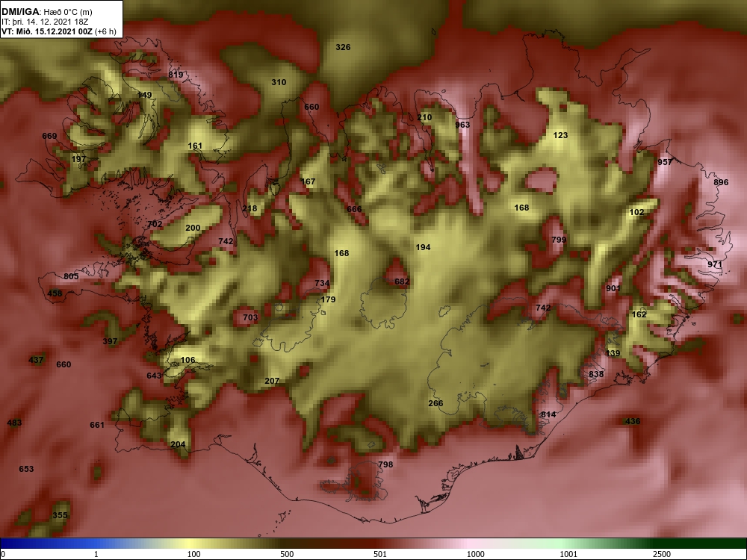Select the 901 value

(613, 288)
